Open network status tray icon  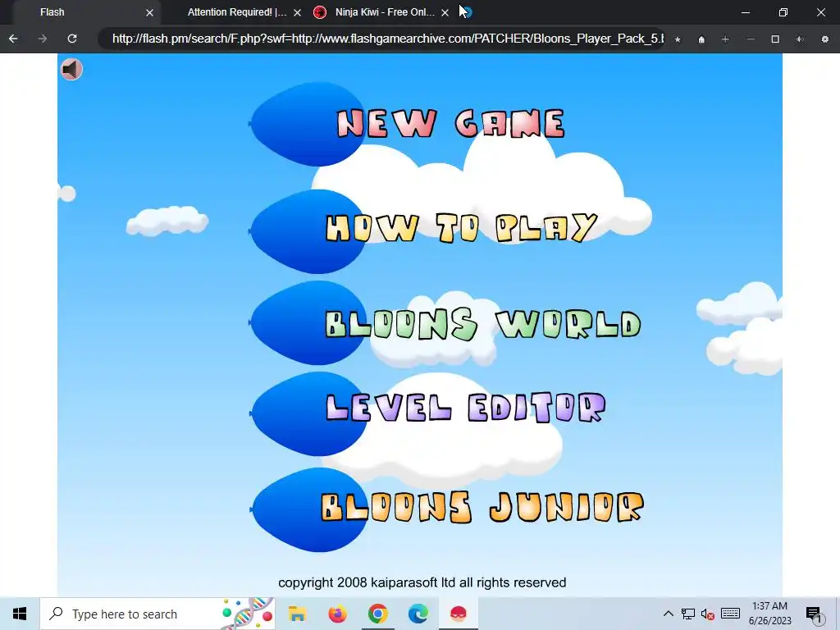pos(688,614)
